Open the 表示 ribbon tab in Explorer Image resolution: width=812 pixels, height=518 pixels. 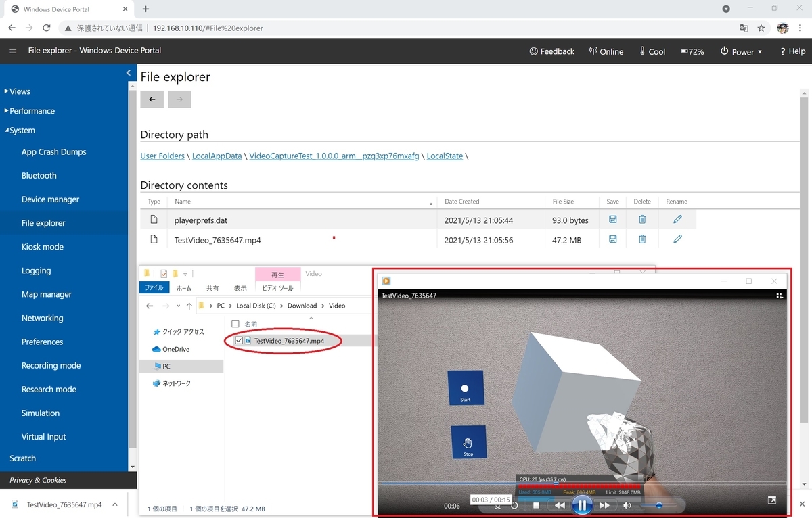click(x=240, y=288)
